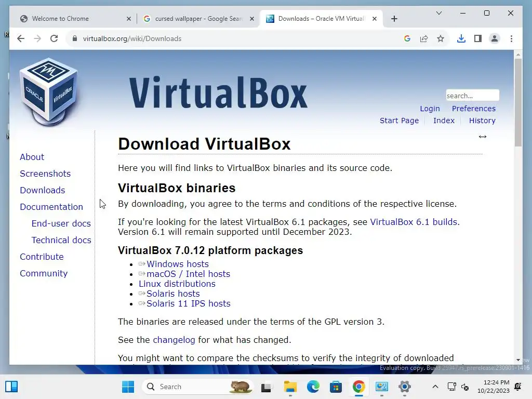Open Chrome three-dot menu
Image resolution: width=532 pixels, height=399 pixels.
click(511, 38)
